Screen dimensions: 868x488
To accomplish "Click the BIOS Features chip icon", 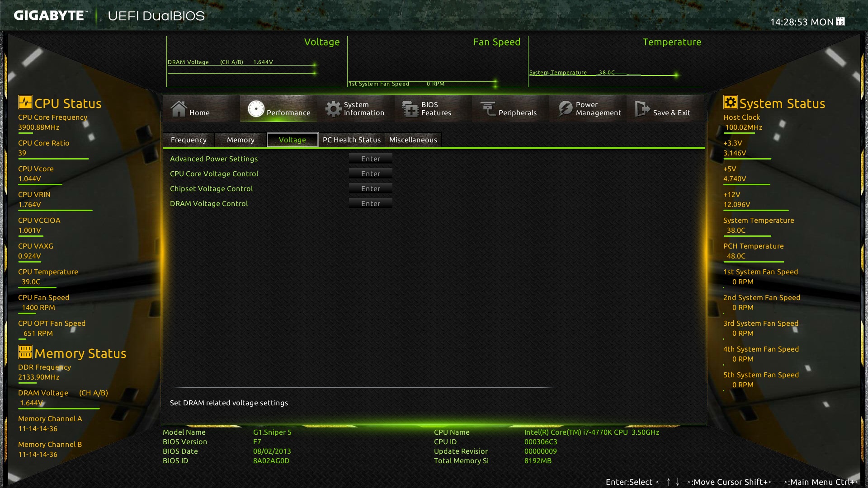I will coord(410,109).
